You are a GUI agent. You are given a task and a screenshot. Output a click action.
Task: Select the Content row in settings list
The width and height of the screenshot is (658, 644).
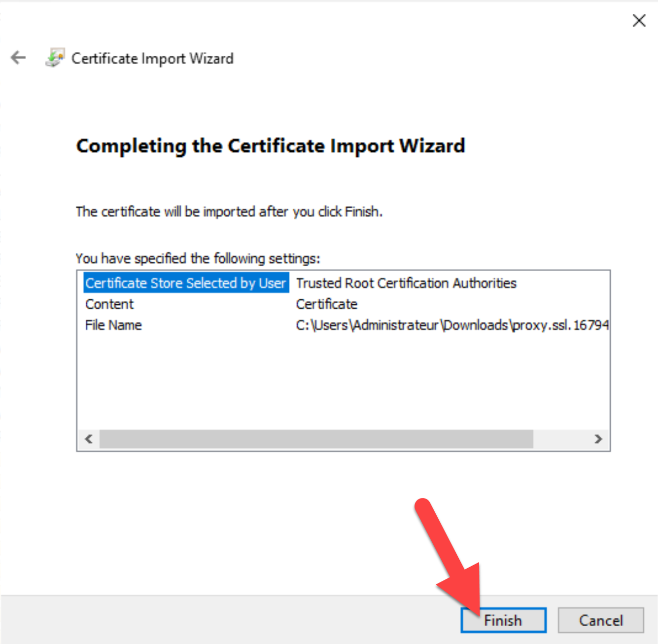(109, 304)
